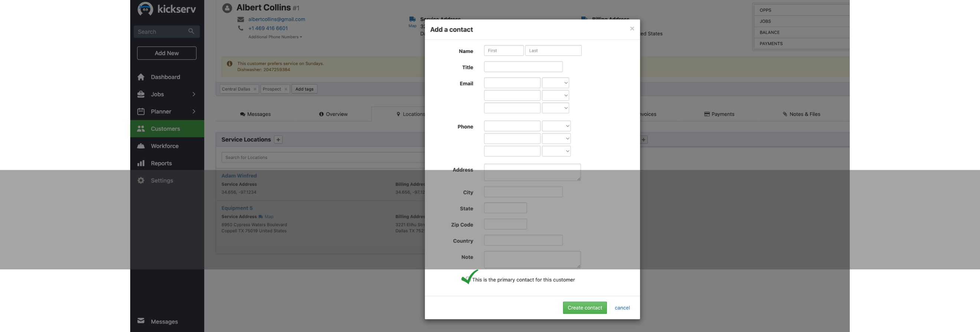Remove the Central Dallas tag
The height and width of the screenshot is (332, 980).
(255, 89)
